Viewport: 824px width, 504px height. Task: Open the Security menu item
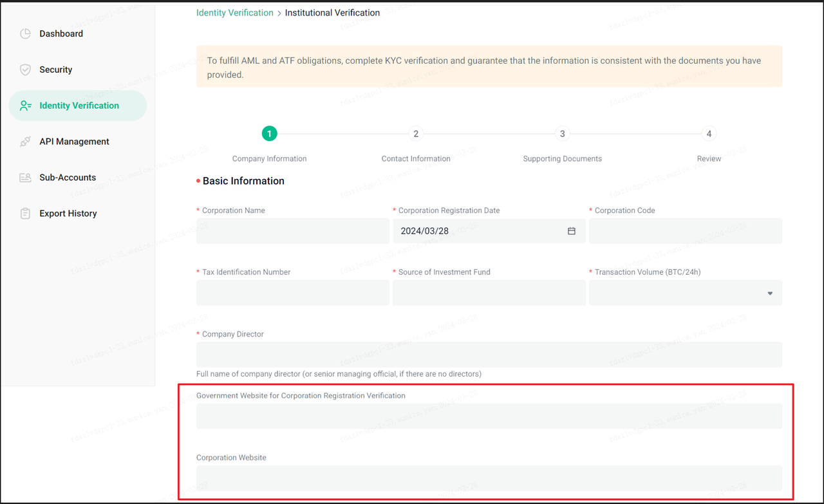[56, 70]
